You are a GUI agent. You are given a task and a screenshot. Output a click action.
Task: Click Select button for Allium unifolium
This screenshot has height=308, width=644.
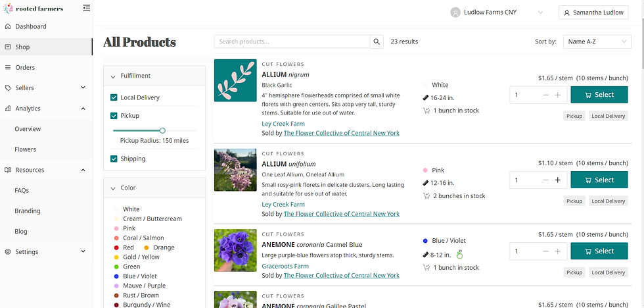coord(599,180)
